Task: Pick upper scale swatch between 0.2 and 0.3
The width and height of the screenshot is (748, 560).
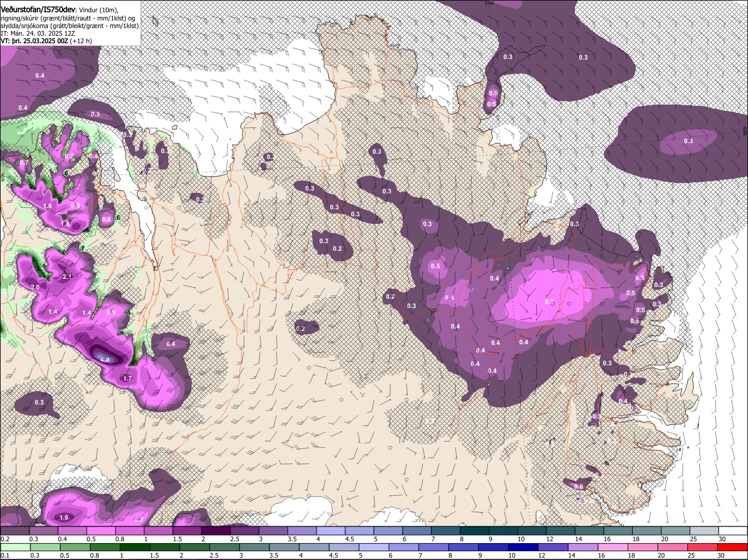Action: click(x=16, y=530)
